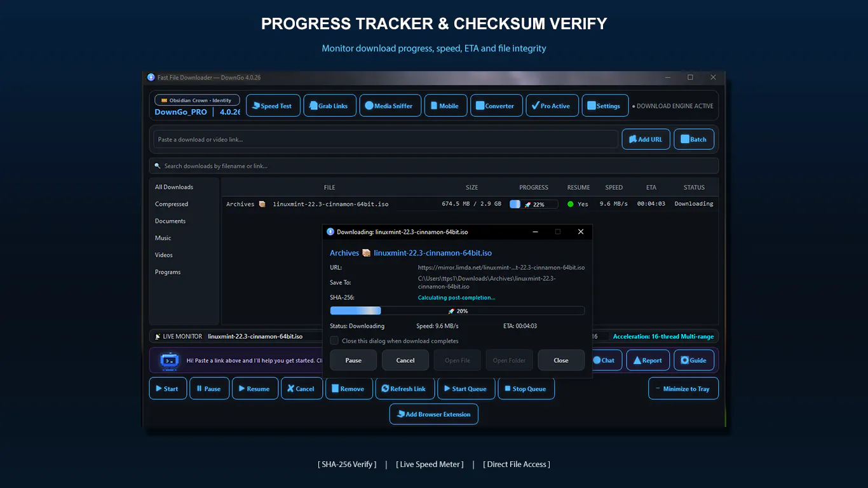
Task: Pause the download in the dialog
Action: click(353, 360)
